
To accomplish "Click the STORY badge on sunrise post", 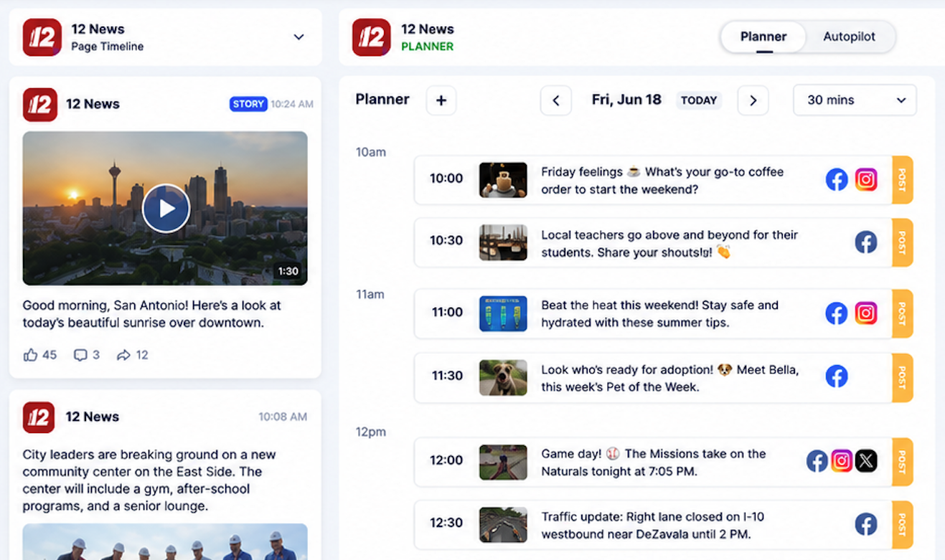I will pos(248,104).
